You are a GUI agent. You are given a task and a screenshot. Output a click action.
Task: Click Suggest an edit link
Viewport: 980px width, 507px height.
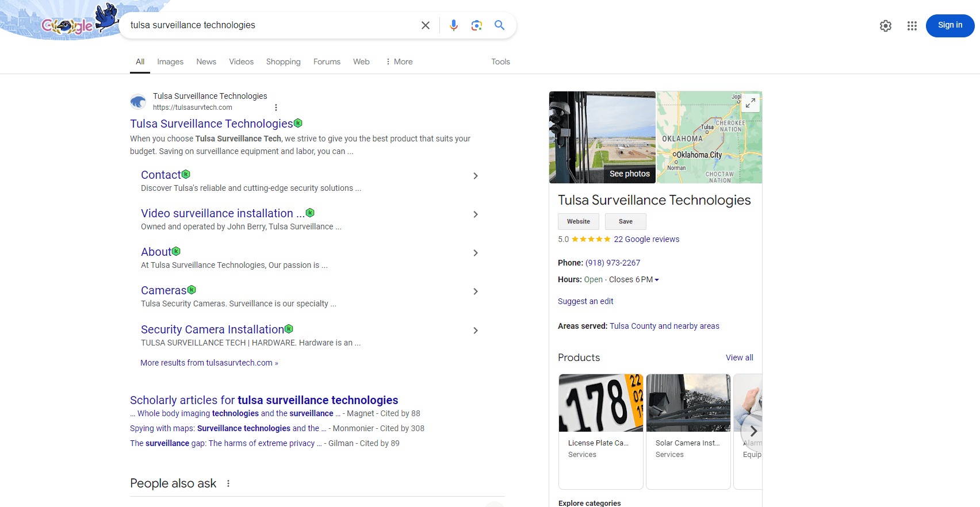pyautogui.click(x=585, y=301)
